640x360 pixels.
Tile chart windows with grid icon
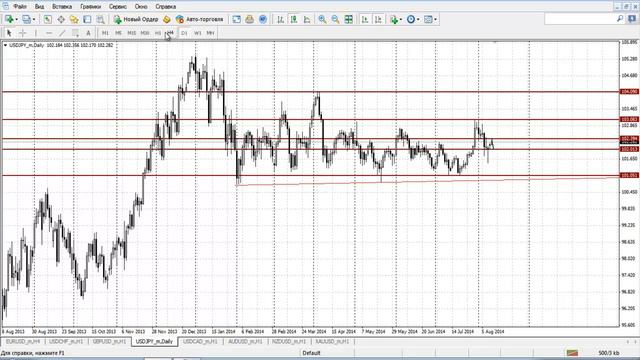(x=349, y=19)
